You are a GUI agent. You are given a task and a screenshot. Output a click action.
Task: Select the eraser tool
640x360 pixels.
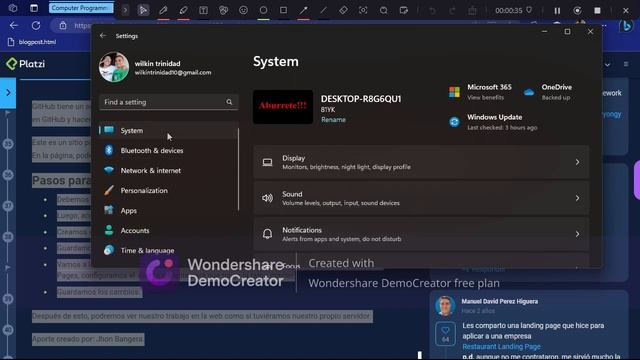pos(343,10)
